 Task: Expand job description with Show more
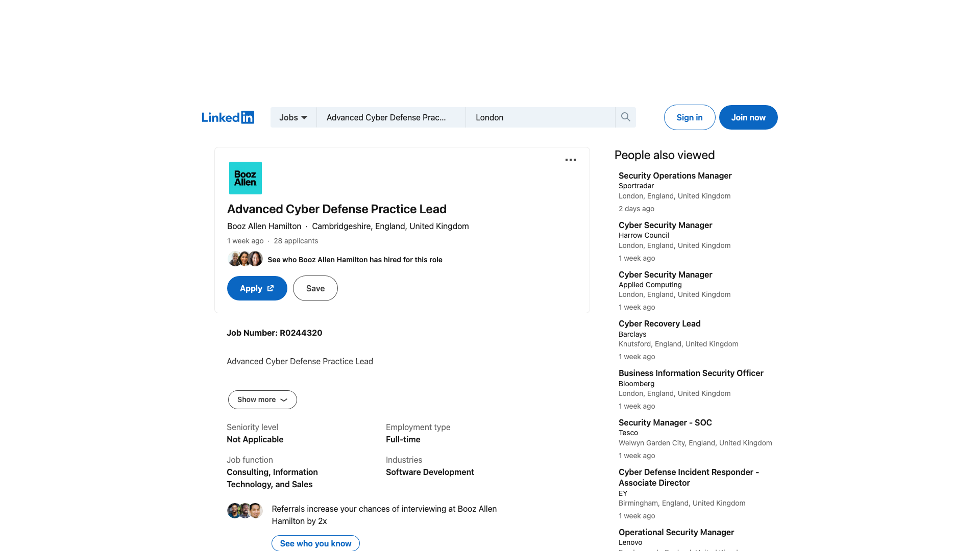tap(262, 399)
